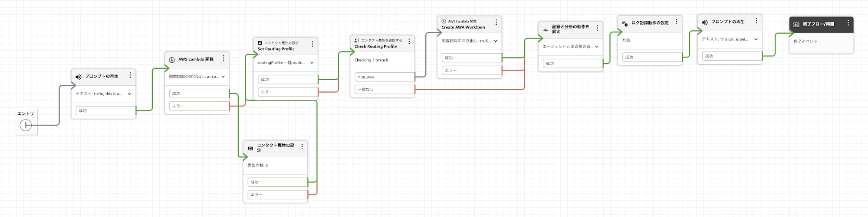Screen dimensions: 868x217
Task: Click 成功 output of Set Routing Profile block
Action: (x=288, y=80)
